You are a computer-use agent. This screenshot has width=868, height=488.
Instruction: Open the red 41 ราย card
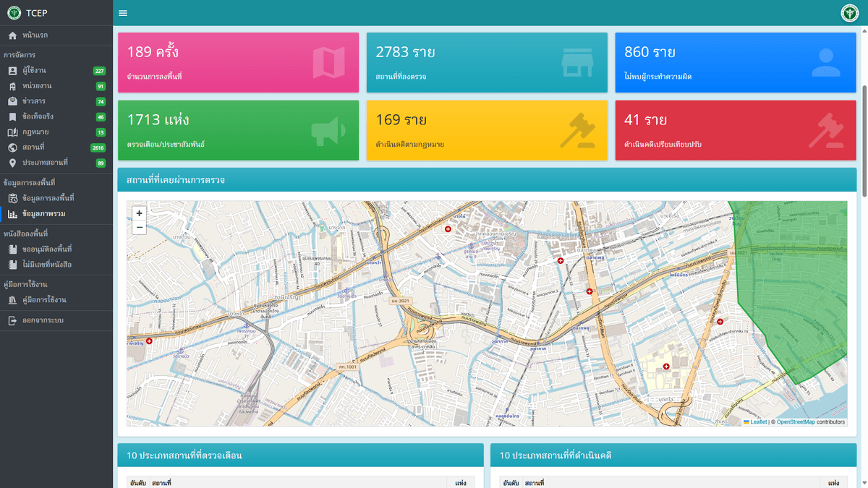[x=736, y=130]
